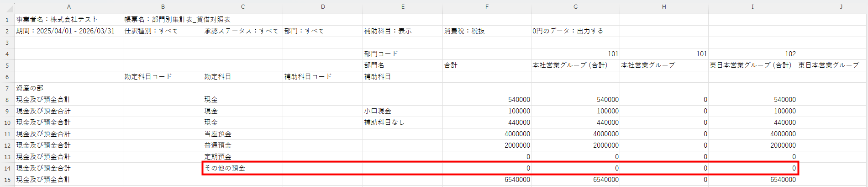
Task: Select column F header
Action: click(x=487, y=7)
